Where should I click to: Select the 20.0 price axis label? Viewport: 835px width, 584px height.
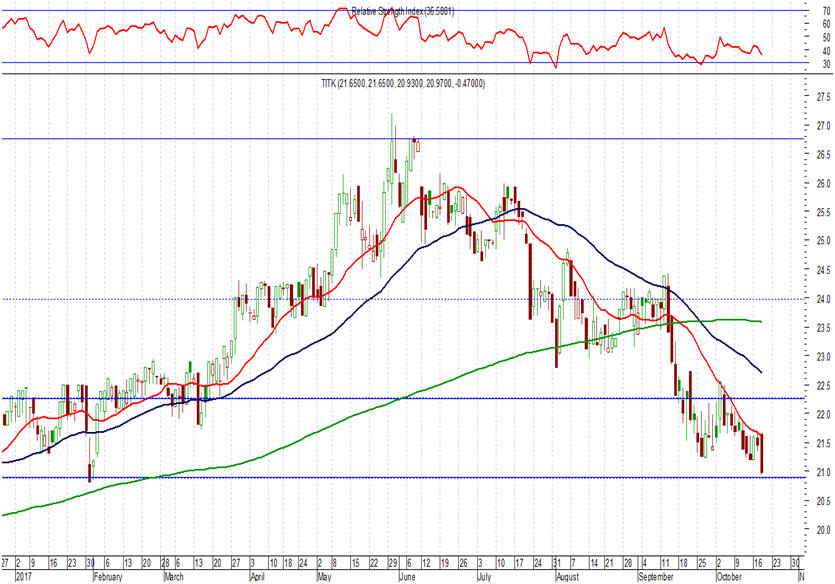point(823,530)
